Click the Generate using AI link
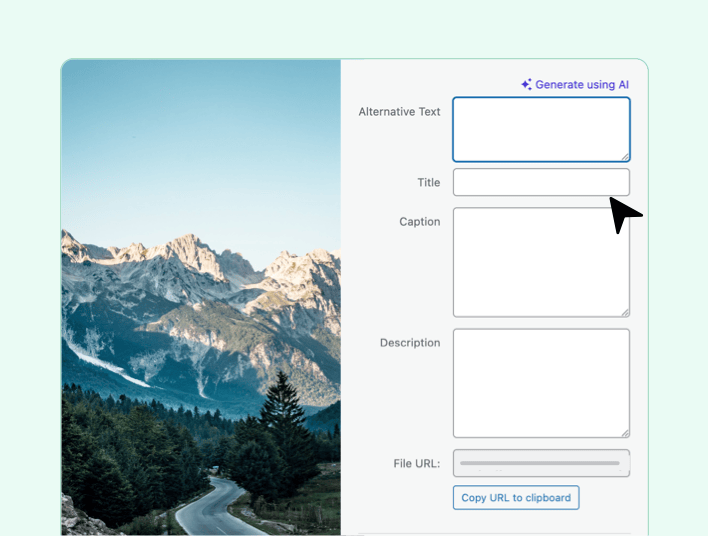Viewport: 708px width, 536px height. (575, 84)
